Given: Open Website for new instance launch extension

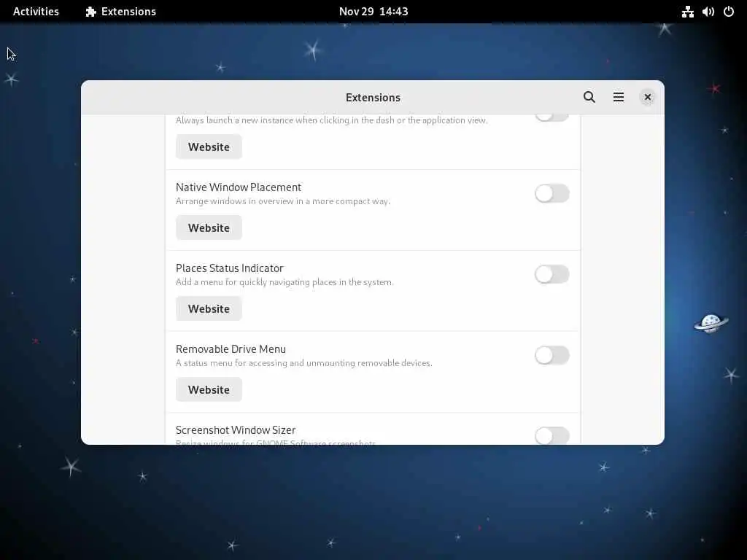Looking at the screenshot, I should [209, 147].
